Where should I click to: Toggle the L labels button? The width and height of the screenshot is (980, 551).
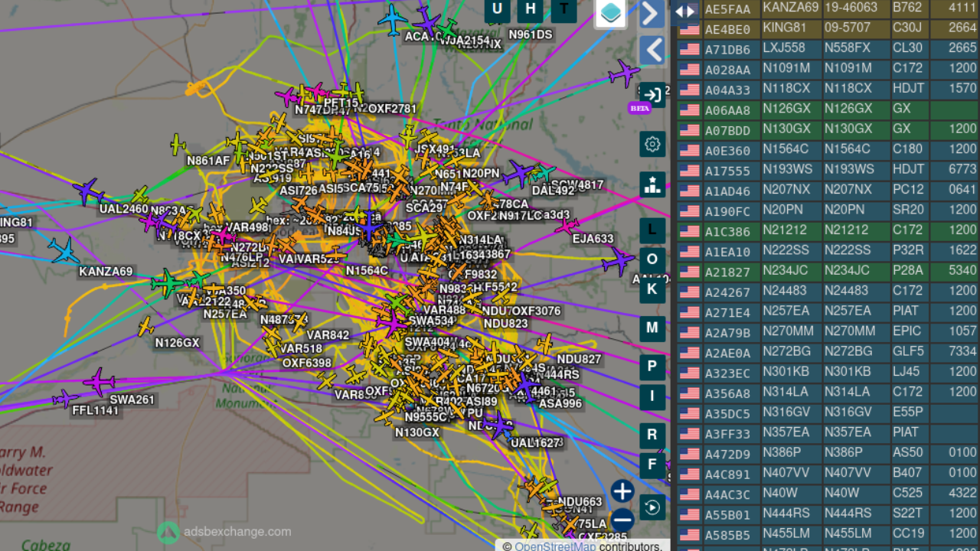click(x=652, y=229)
